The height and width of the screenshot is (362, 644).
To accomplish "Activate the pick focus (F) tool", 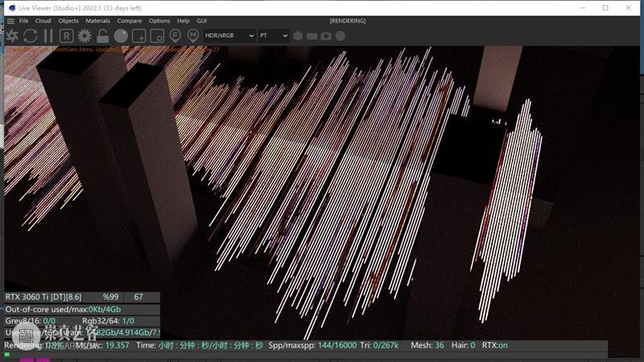I will point(175,36).
